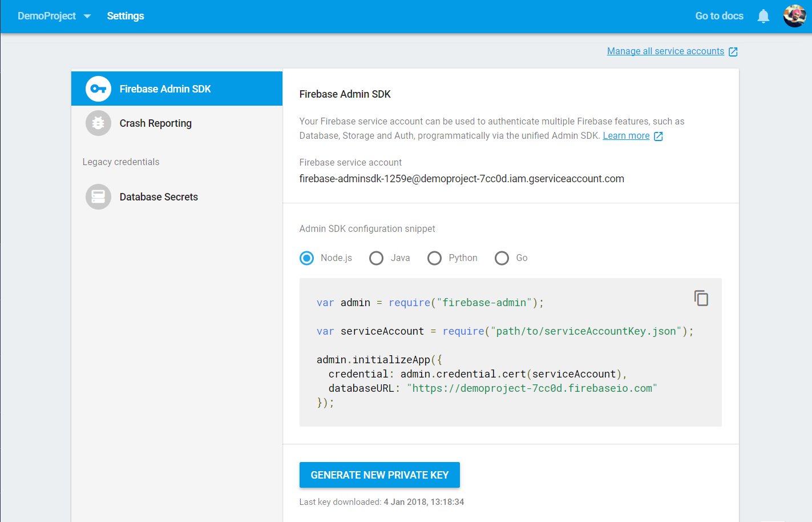Screen dimensions: 812x522
Task: Click the key icon beside Firebase Admin SDK
Action: pos(98,89)
